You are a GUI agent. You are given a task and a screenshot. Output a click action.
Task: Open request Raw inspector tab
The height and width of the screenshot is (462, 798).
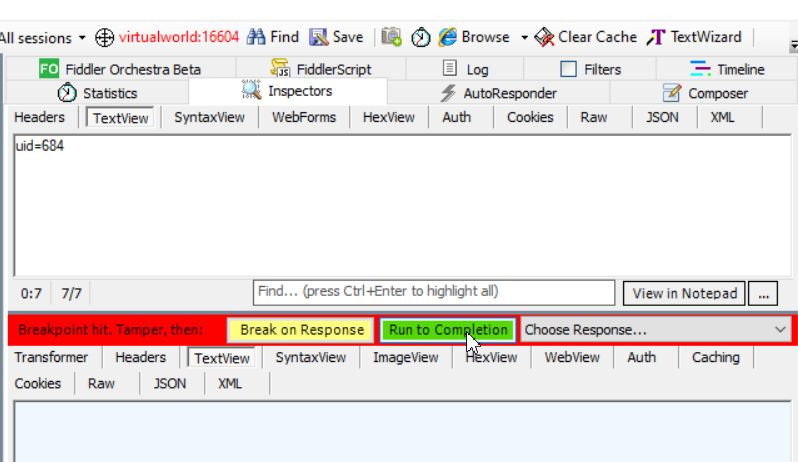[593, 118]
